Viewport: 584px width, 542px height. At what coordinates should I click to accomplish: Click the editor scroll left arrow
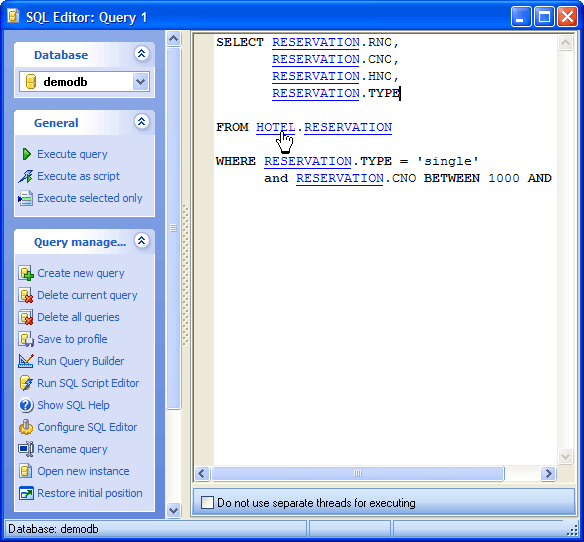[x=201, y=473]
